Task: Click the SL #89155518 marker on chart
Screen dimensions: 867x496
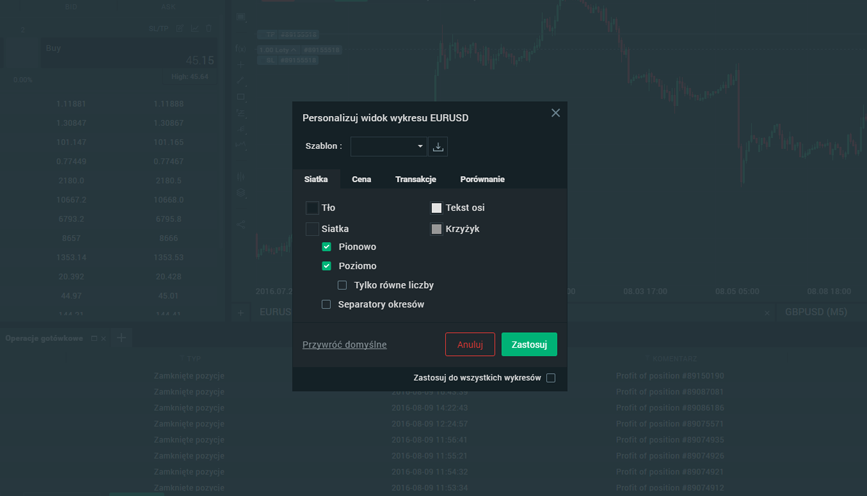Action: (x=288, y=60)
